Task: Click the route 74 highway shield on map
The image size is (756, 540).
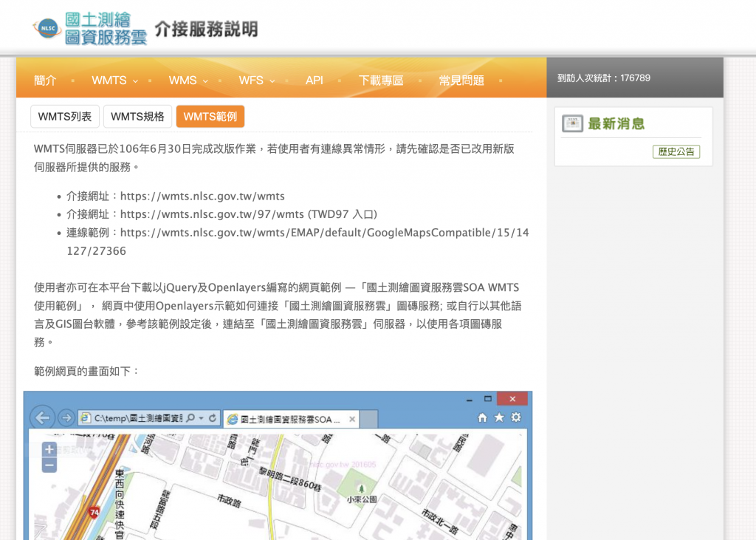Action: [94, 513]
